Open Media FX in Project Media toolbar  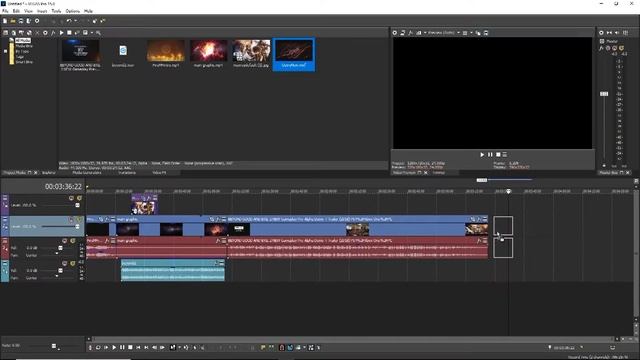53,33
